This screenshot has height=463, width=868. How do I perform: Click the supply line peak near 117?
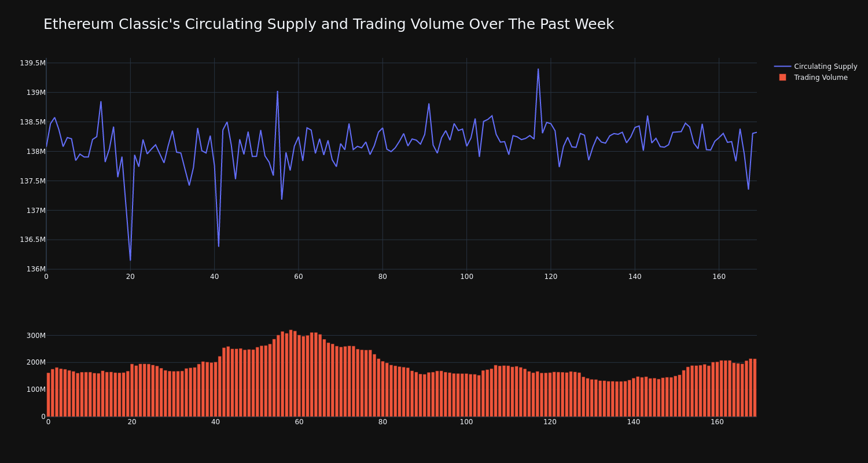538,69
